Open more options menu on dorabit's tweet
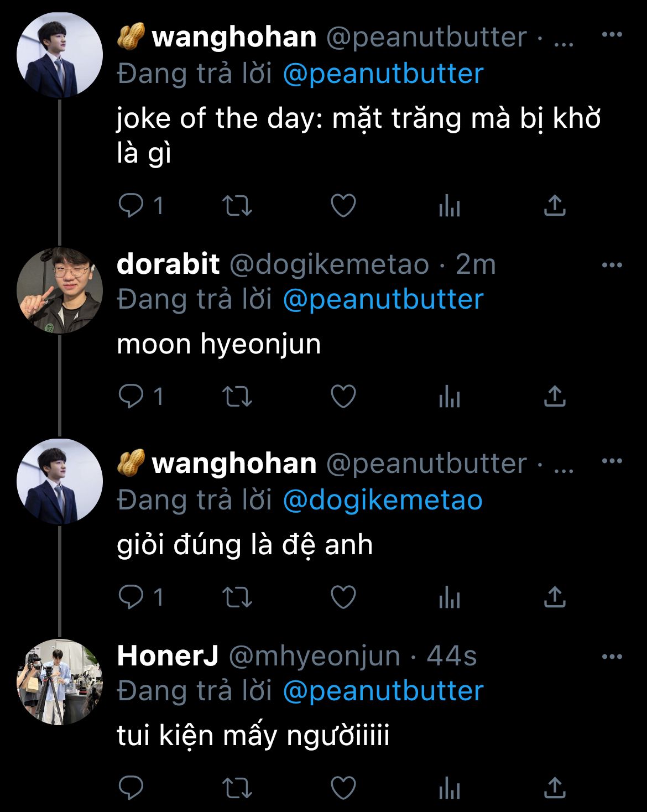Image resolution: width=647 pixels, height=812 pixels. pos(612,265)
